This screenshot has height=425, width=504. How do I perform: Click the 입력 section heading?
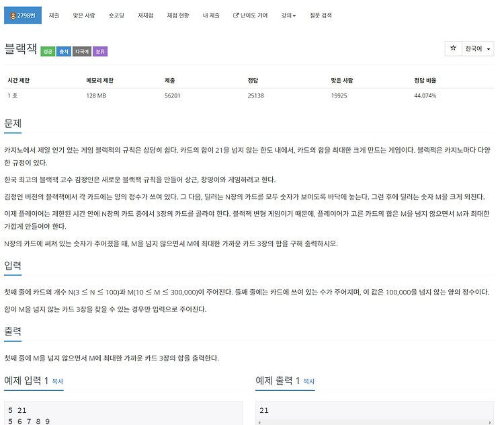[13, 266]
